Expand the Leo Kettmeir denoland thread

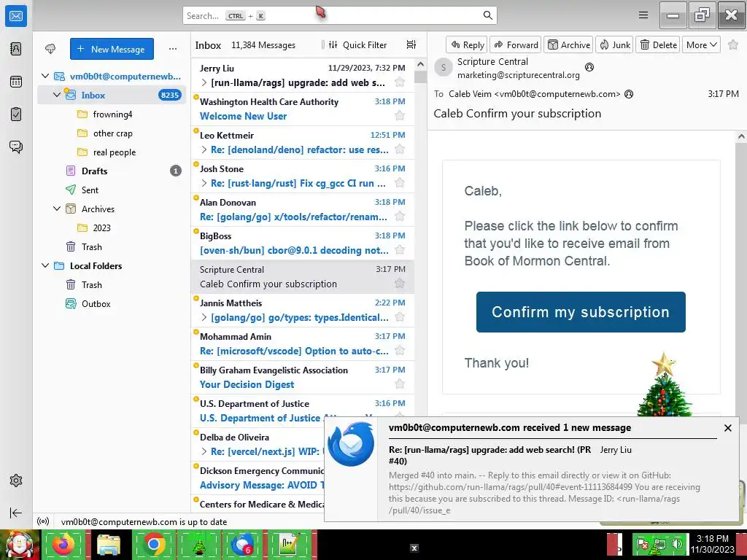[x=204, y=149]
